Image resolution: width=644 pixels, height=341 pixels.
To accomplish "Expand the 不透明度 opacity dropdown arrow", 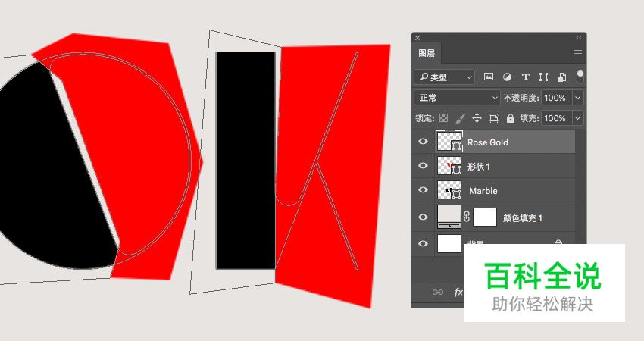I will tap(578, 98).
